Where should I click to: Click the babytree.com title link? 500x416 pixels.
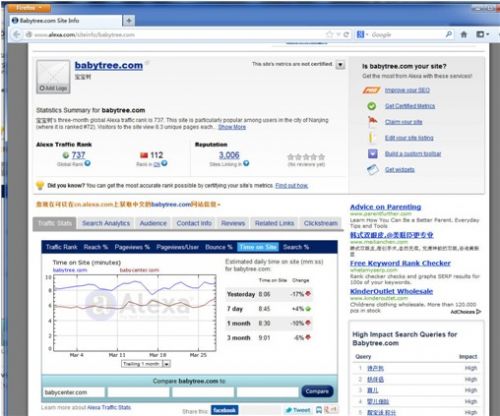[x=109, y=65]
